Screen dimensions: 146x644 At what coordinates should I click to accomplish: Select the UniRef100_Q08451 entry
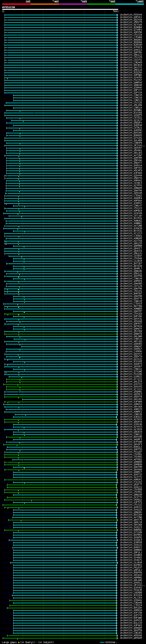[x=131, y=537]
